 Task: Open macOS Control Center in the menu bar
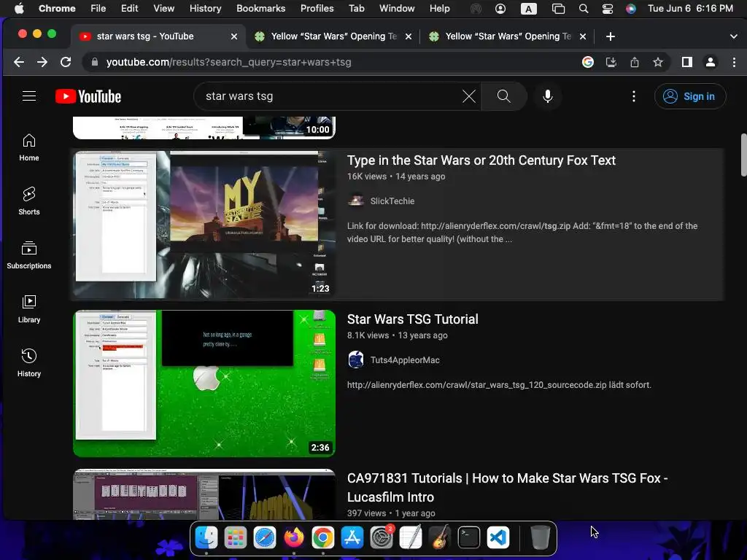[608, 9]
